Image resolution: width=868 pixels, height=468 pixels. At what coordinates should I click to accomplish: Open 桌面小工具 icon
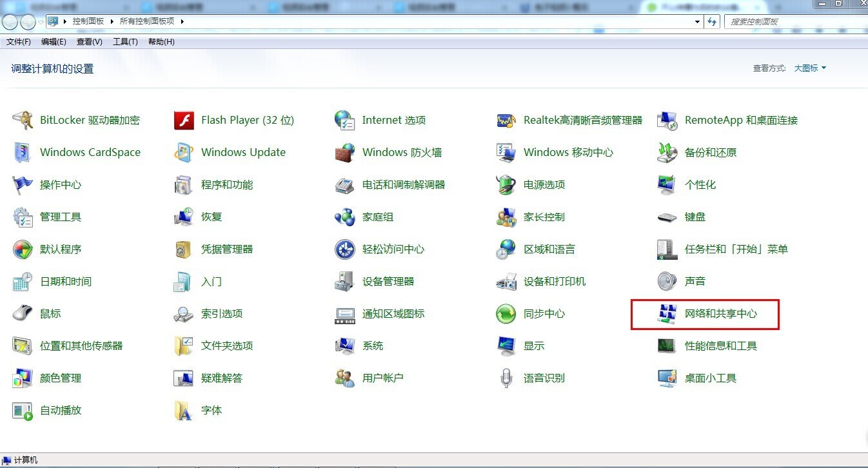click(x=667, y=378)
